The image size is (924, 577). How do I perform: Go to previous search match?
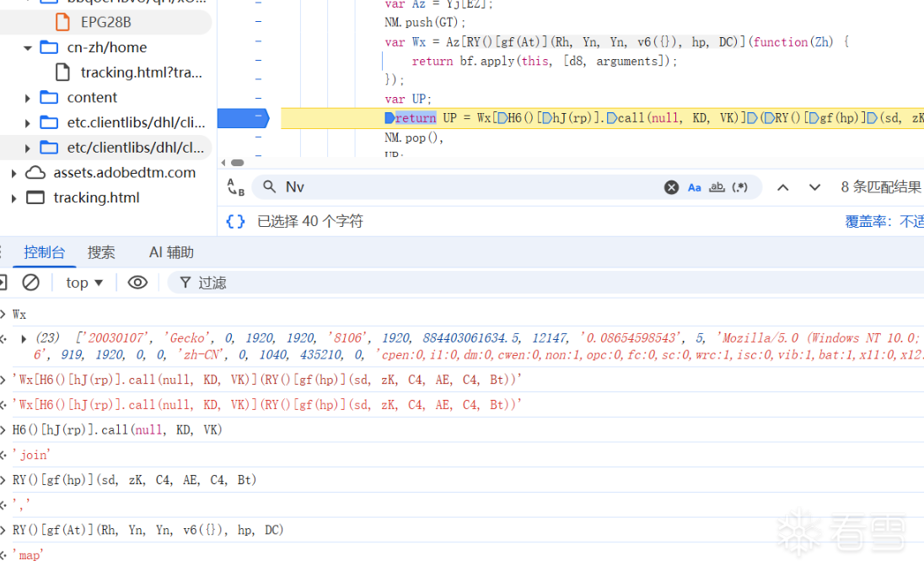point(782,187)
